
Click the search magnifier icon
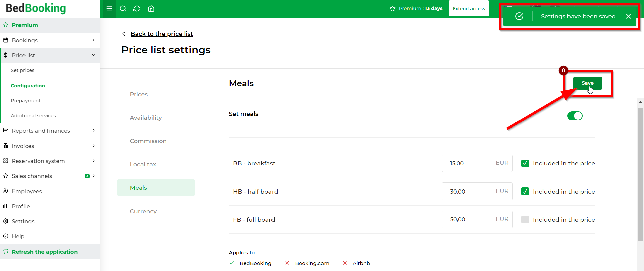coord(123,9)
